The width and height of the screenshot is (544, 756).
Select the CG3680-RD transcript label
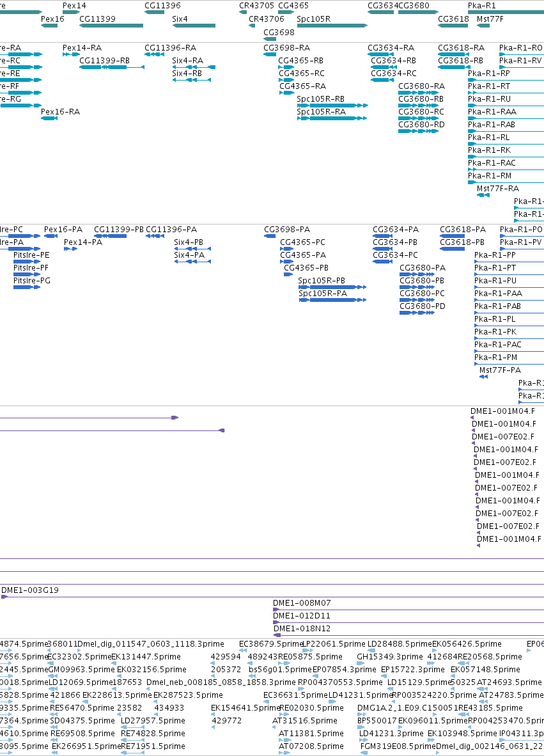(x=421, y=124)
